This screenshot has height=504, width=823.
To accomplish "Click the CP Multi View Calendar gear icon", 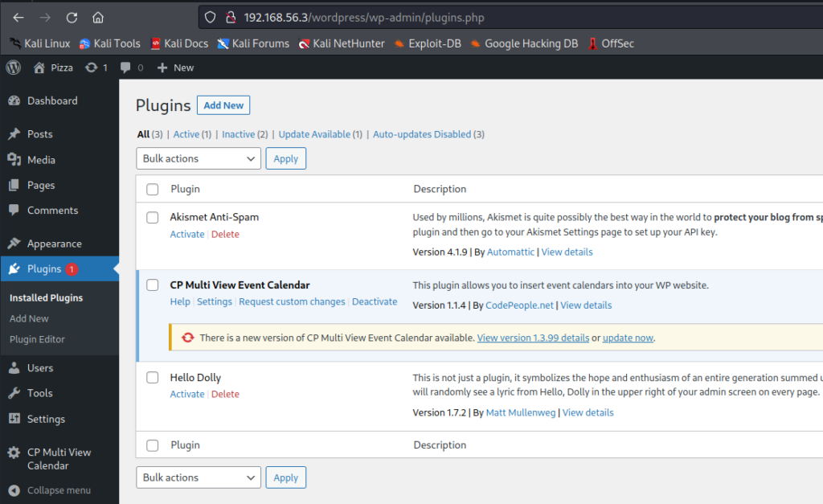I will pyautogui.click(x=14, y=453).
